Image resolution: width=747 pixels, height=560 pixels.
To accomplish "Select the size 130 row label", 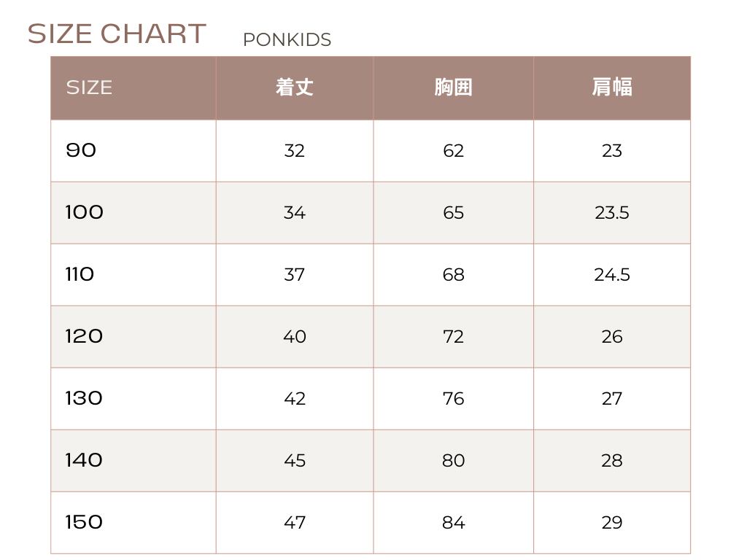I will click(85, 398).
